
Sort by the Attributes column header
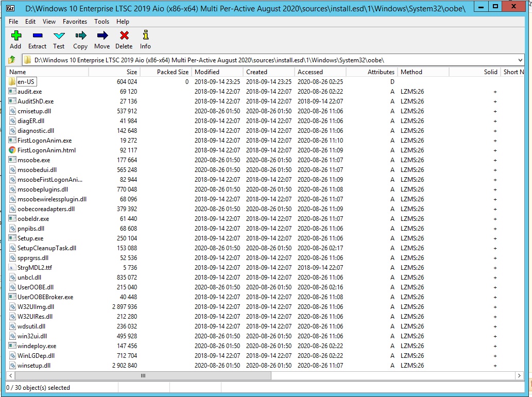372,72
